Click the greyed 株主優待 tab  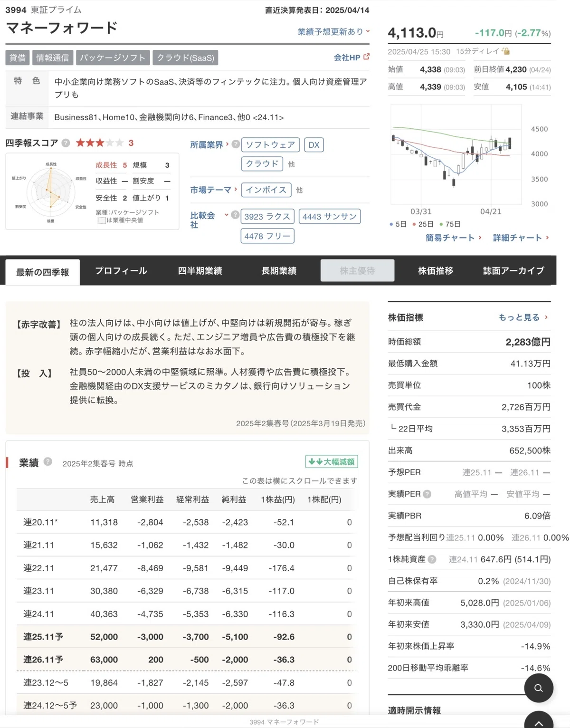[x=357, y=270]
